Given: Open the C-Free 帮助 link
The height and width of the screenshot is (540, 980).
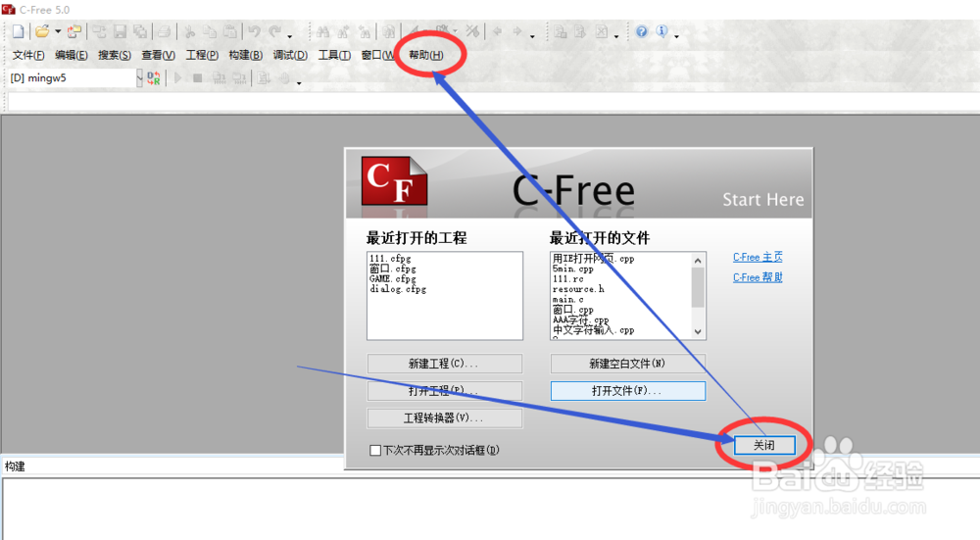Looking at the screenshot, I should pos(758,277).
